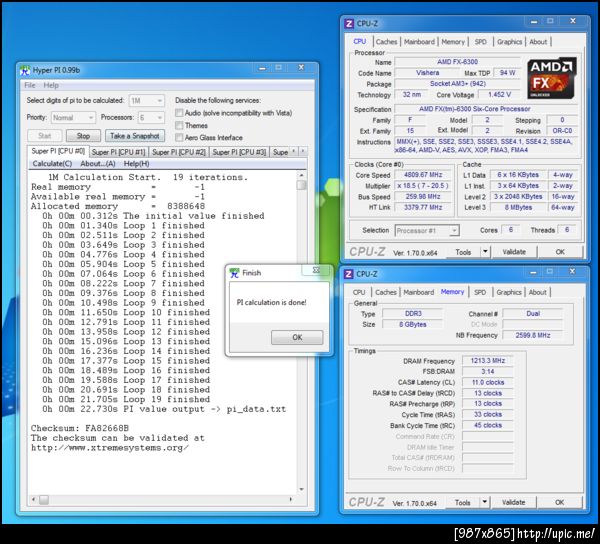Click the AMD FX processor logo
This screenshot has width=600, height=544.
click(551, 78)
